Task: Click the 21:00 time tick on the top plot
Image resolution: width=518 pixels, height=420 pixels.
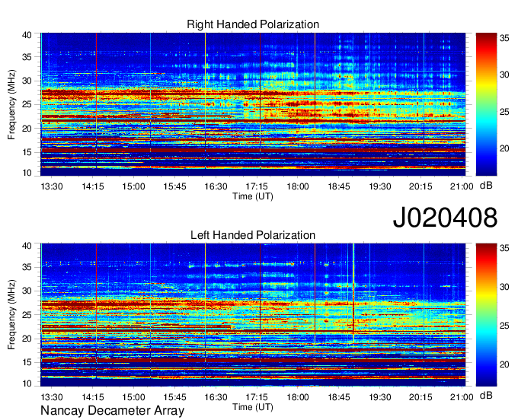Action: (462, 186)
